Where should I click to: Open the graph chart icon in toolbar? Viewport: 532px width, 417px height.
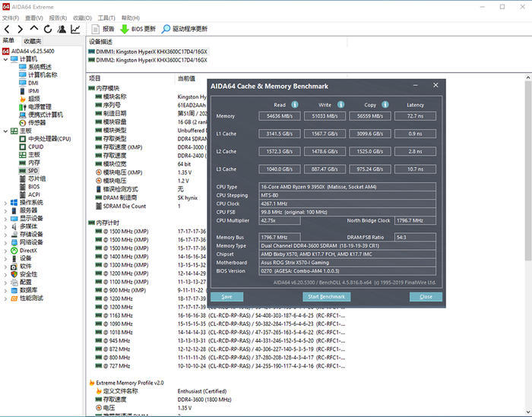tap(75, 29)
